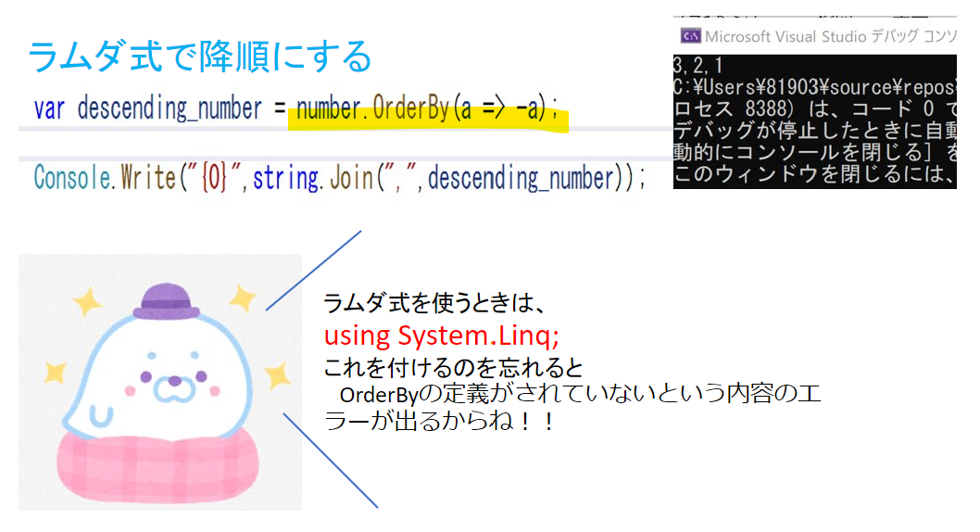Screen dimensions: 980x532
Task: Click the Microsoft Visual Studio console title
Action: [831, 36]
